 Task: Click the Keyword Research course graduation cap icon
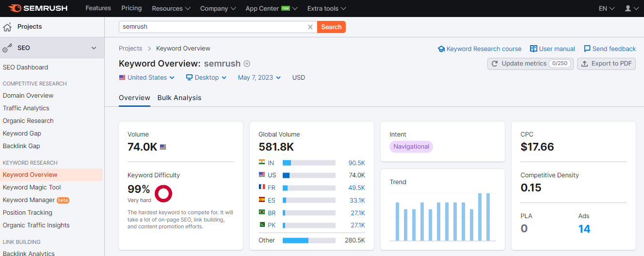pos(441,49)
